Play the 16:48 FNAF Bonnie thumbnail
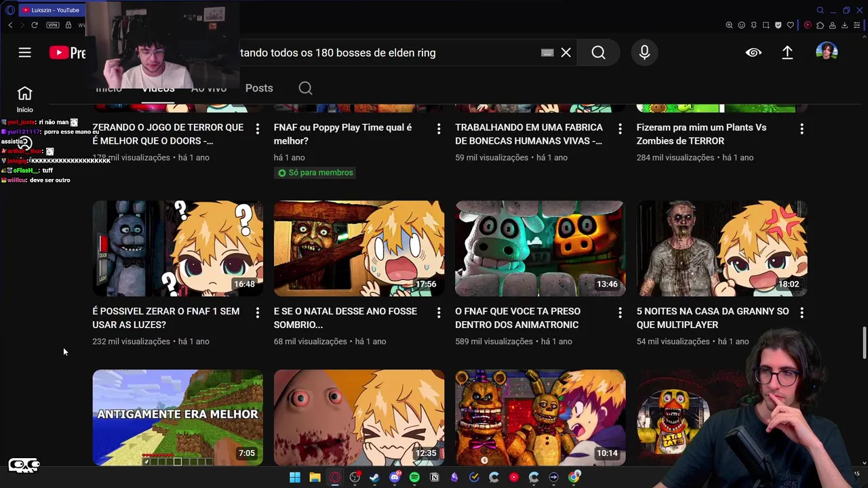The image size is (868, 488). tap(178, 248)
